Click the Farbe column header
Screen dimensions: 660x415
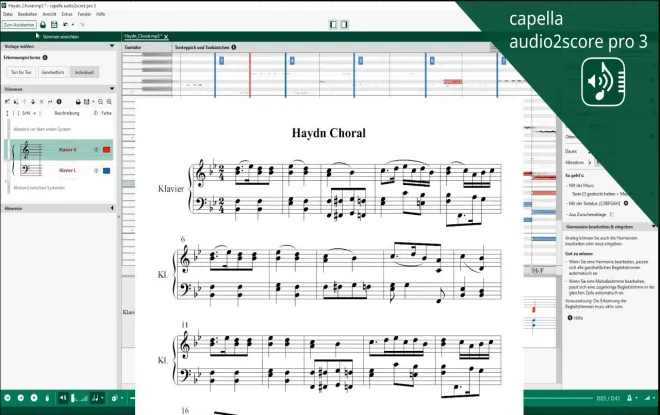click(106, 113)
